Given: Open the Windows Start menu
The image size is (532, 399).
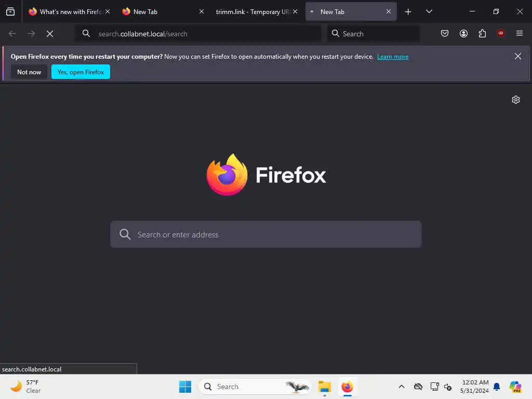Looking at the screenshot, I should [x=185, y=387].
